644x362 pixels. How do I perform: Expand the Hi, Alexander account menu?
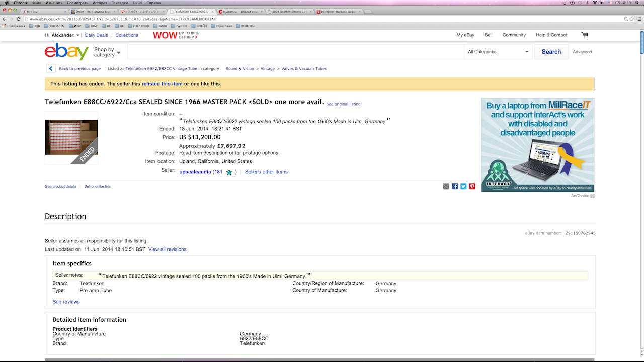coord(62,35)
